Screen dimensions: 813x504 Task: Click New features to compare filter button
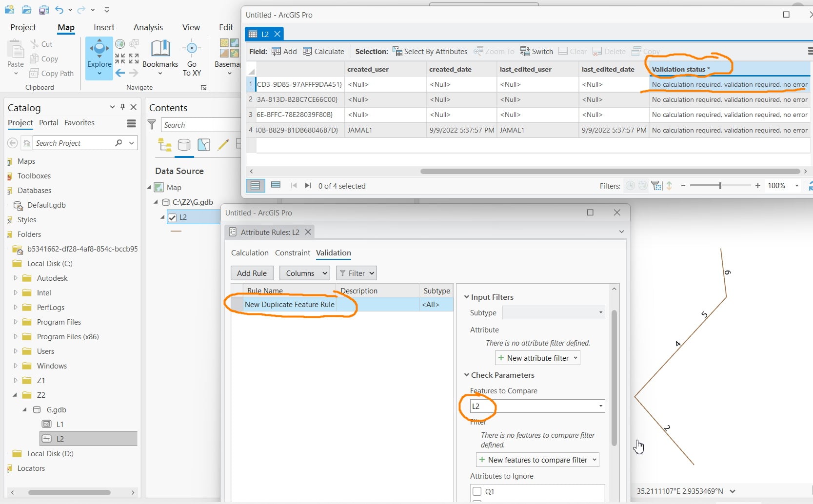pyautogui.click(x=537, y=460)
